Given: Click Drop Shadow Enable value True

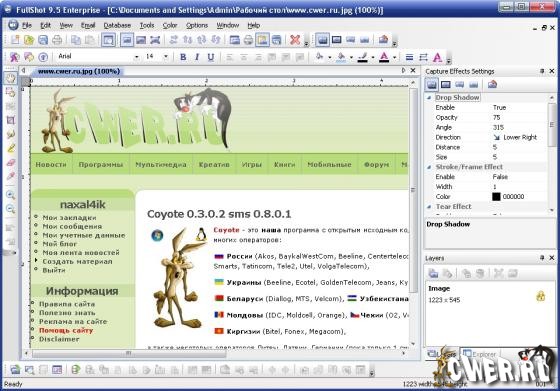Looking at the screenshot, I should tap(499, 107).
